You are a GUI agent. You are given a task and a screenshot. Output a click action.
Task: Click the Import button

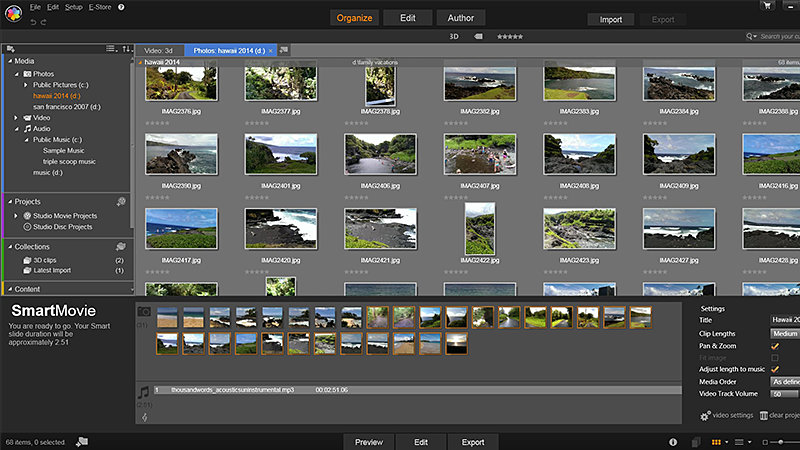pyautogui.click(x=610, y=19)
